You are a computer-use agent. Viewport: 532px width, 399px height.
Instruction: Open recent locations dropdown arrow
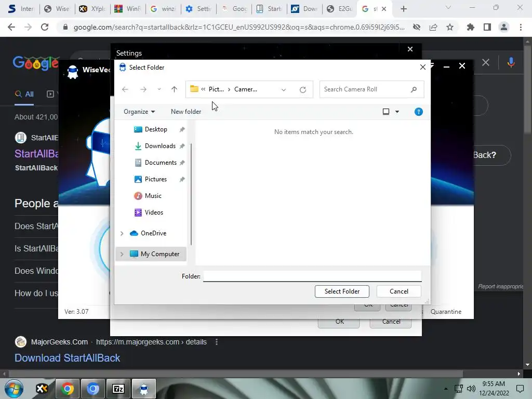(159, 89)
